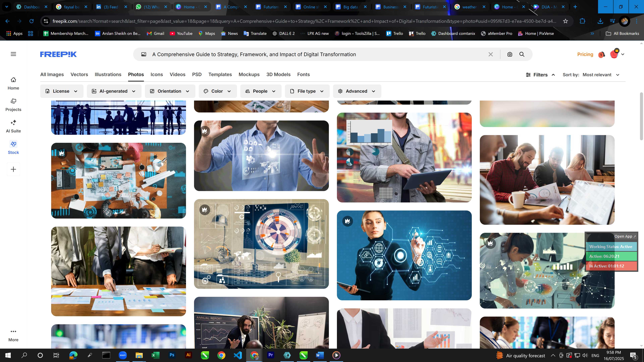Open DALL·E 2 bookmark
Image resolution: width=644 pixels, height=362 pixels.
[x=283, y=34]
